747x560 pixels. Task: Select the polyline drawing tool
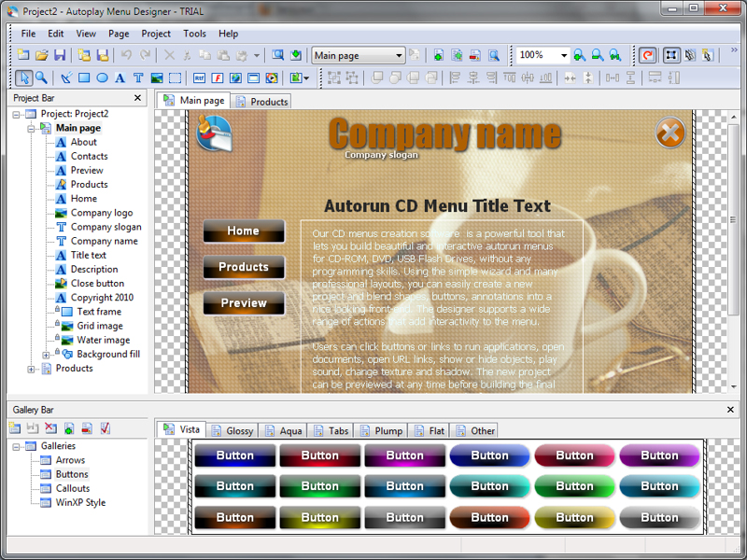[65, 77]
